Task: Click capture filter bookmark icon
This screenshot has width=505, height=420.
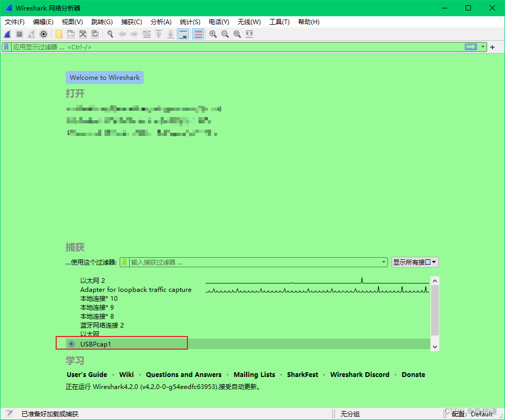Action: point(124,262)
